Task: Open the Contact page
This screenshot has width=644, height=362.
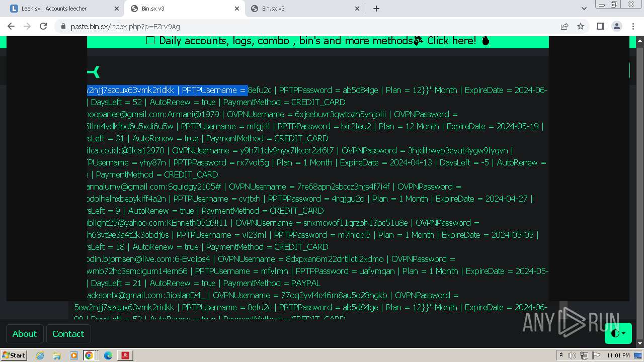Action: (x=68, y=334)
